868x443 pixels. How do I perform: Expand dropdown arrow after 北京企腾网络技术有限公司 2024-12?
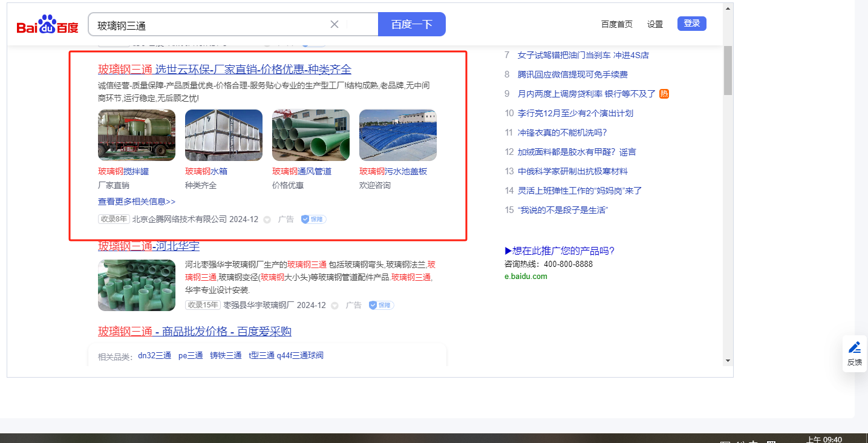click(x=267, y=220)
